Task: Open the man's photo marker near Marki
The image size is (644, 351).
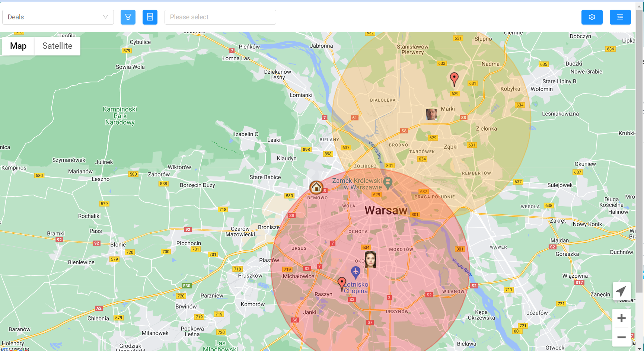Action: pyautogui.click(x=431, y=114)
